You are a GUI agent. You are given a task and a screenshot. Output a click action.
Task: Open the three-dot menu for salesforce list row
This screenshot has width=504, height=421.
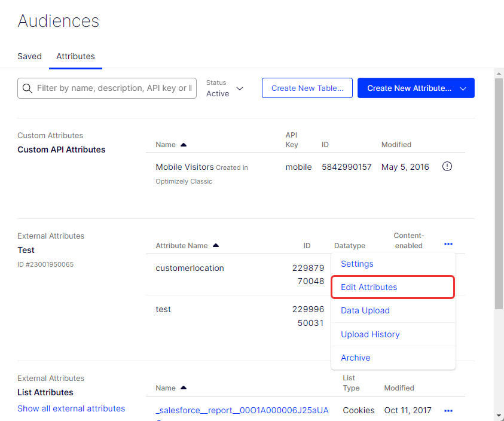pos(448,411)
